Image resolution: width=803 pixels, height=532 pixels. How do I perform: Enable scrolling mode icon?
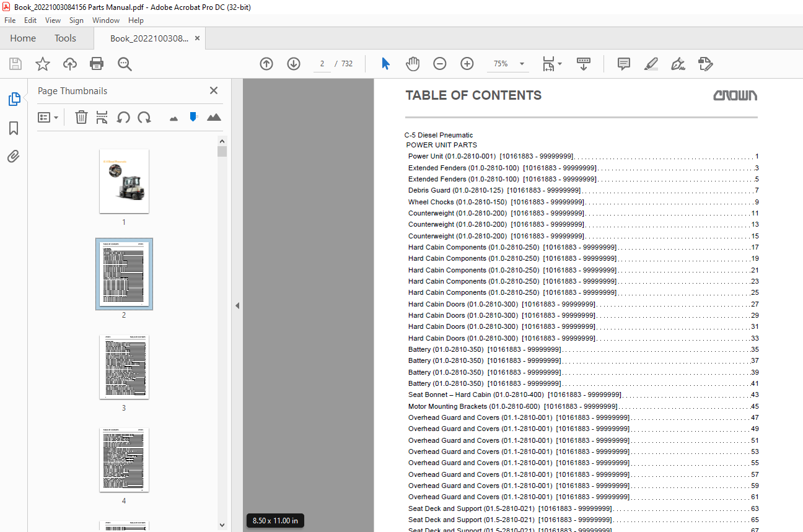[x=583, y=64]
